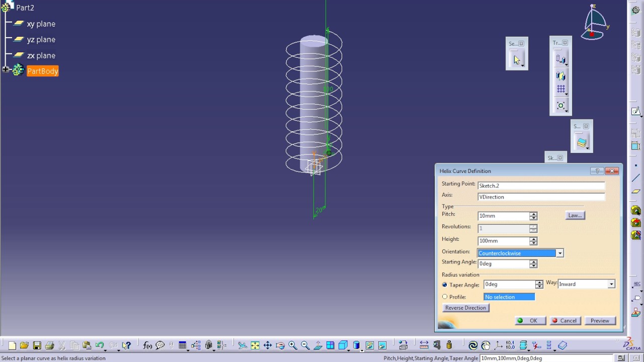
Task: Open the Formula f(x) tool
Action: click(x=147, y=345)
